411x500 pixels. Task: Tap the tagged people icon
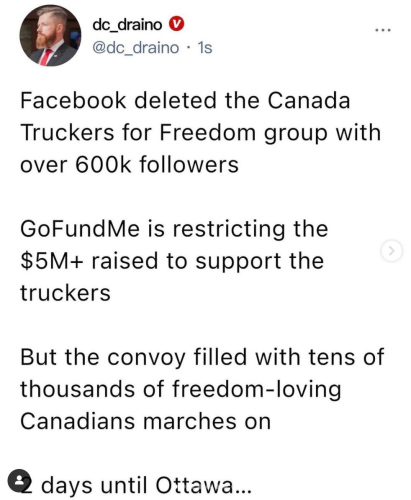click(x=19, y=480)
